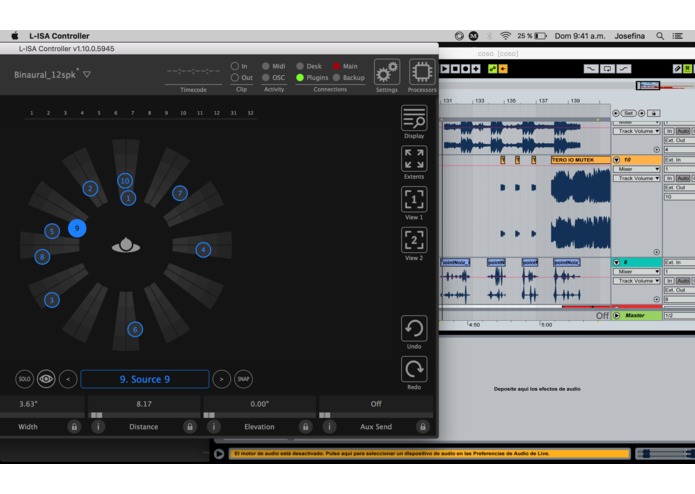695x494 pixels.
Task: Click the Plugins connection indicator
Action: point(300,78)
